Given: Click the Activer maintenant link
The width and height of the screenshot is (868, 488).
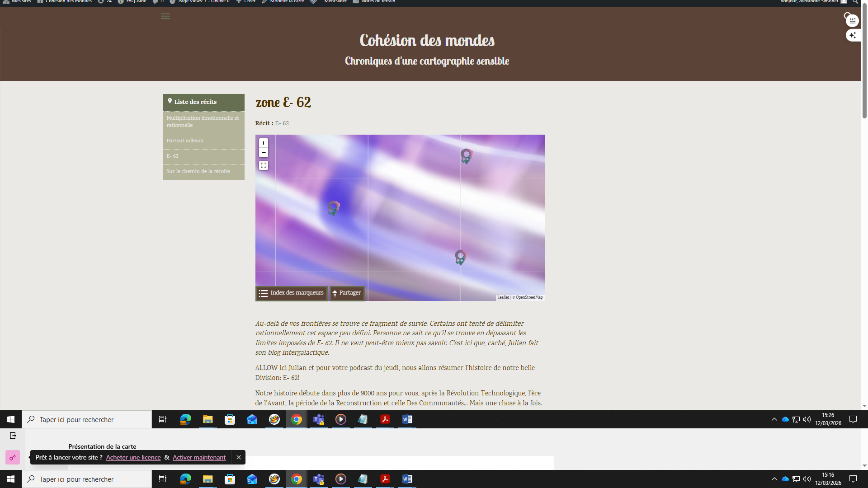Looking at the screenshot, I should coord(199,458).
